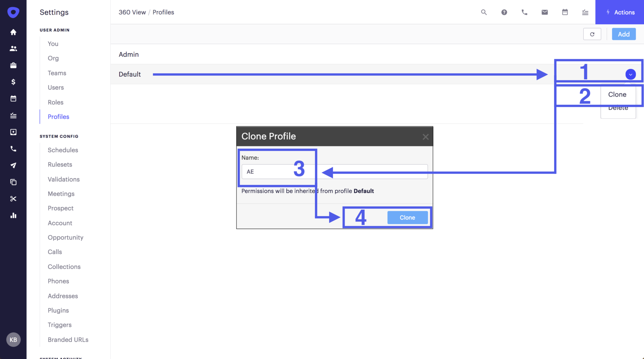644x359 pixels.
Task: Open the Roles settings page
Action: click(56, 102)
